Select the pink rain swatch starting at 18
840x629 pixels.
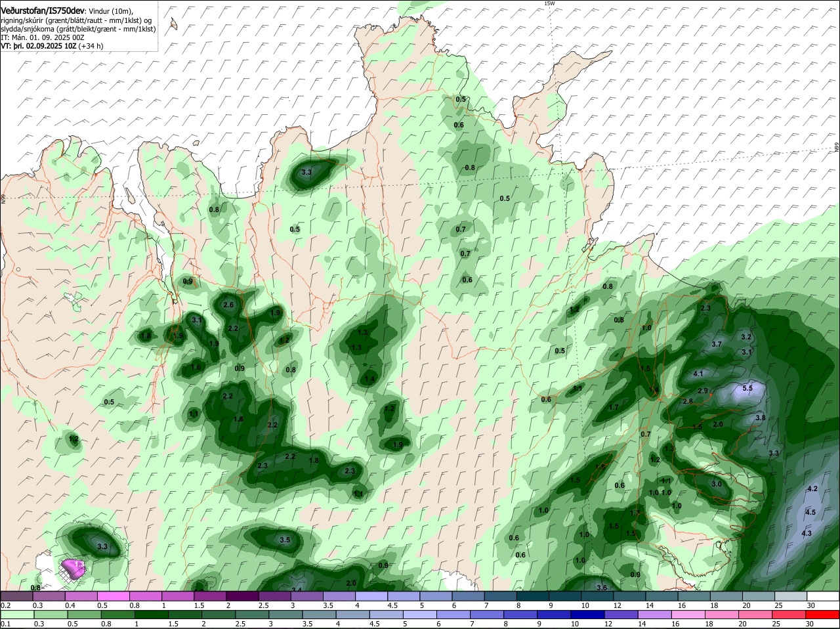tap(721, 615)
